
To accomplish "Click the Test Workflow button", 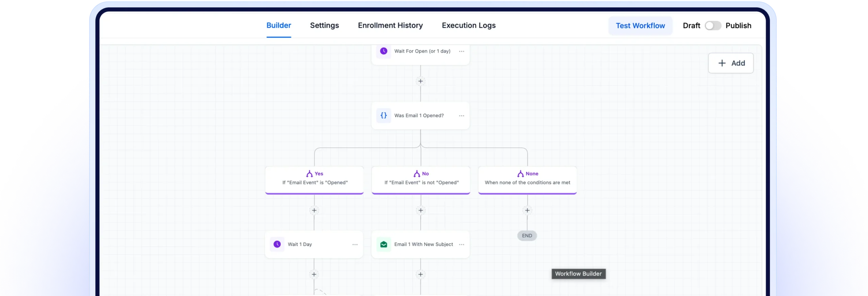I will 640,26.
